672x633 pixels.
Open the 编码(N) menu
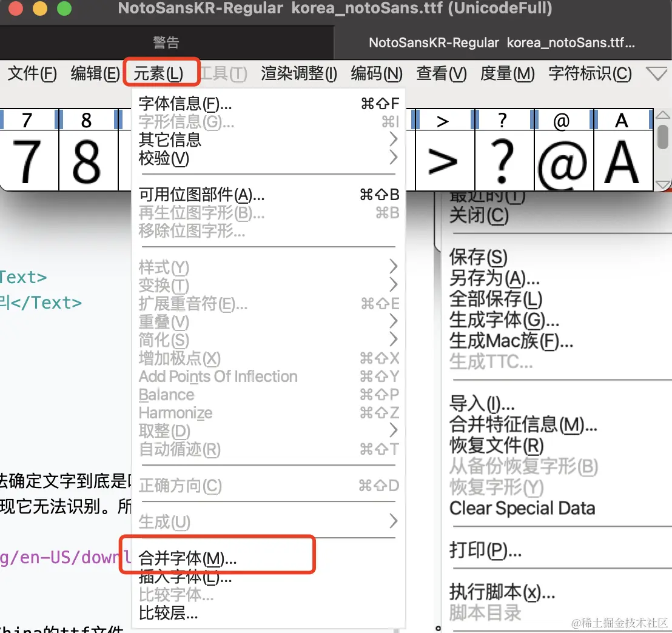[376, 74]
